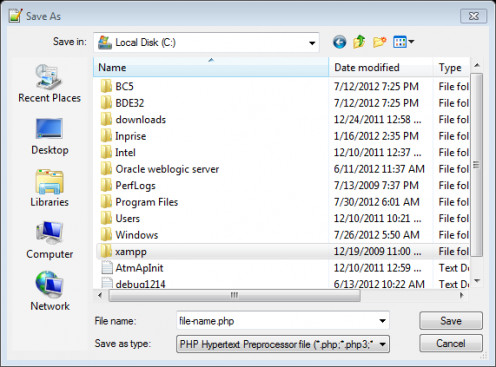Click date 12/10/2011 10:21 of Users
The image size is (496, 367).
pyautogui.click(x=377, y=218)
